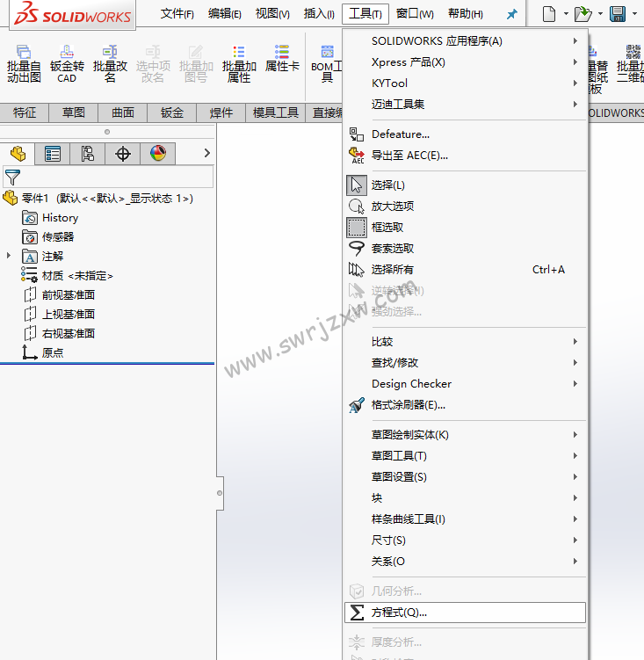Click the 放大选项 magnifier icon
644x660 pixels.
coord(357,207)
